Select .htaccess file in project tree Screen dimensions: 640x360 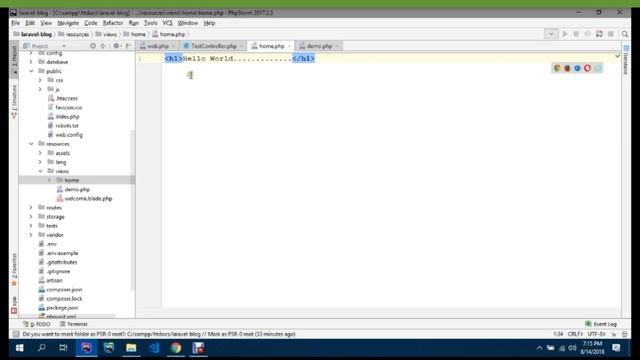62,98
